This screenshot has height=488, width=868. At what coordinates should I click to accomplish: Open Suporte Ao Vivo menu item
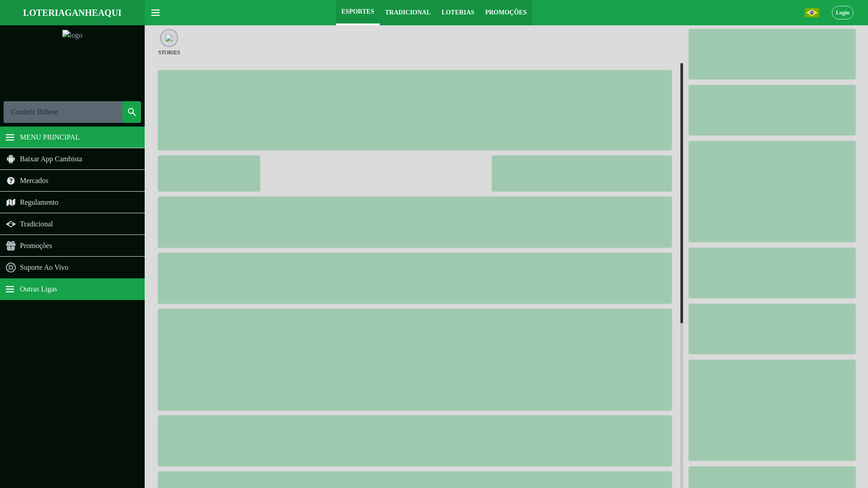[72, 267]
